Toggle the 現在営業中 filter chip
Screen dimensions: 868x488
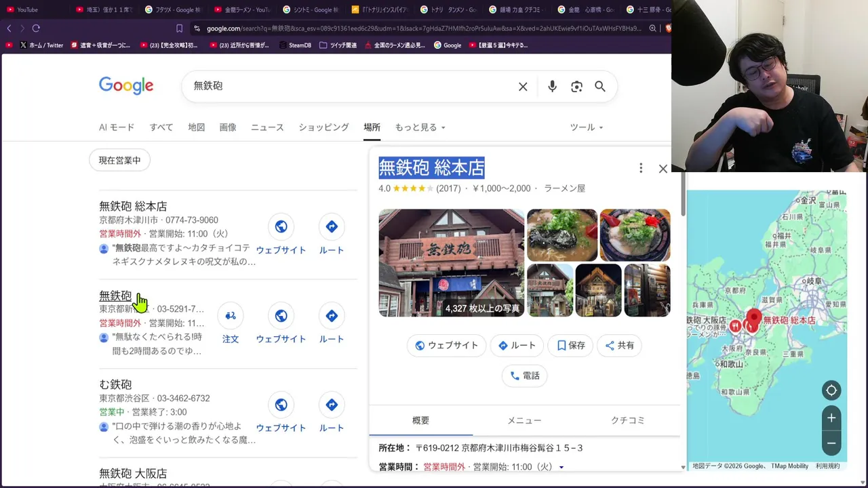pyautogui.click(x=120, y=161)
